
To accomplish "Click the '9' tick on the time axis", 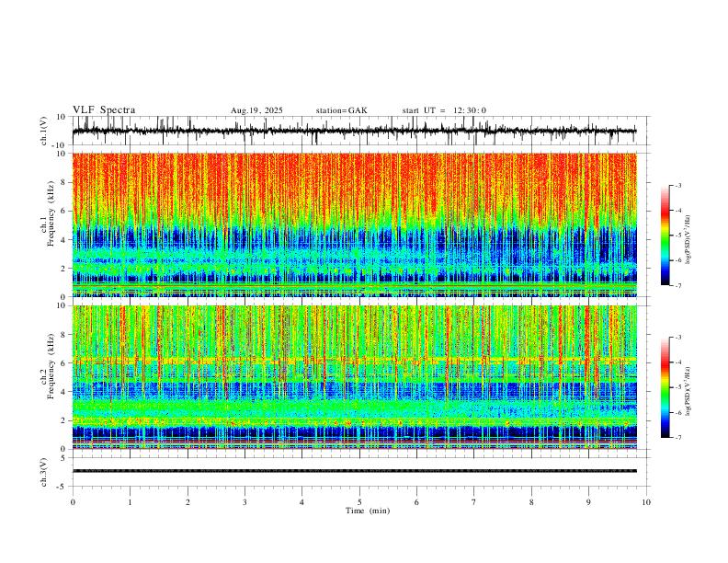I will [588, 502].
